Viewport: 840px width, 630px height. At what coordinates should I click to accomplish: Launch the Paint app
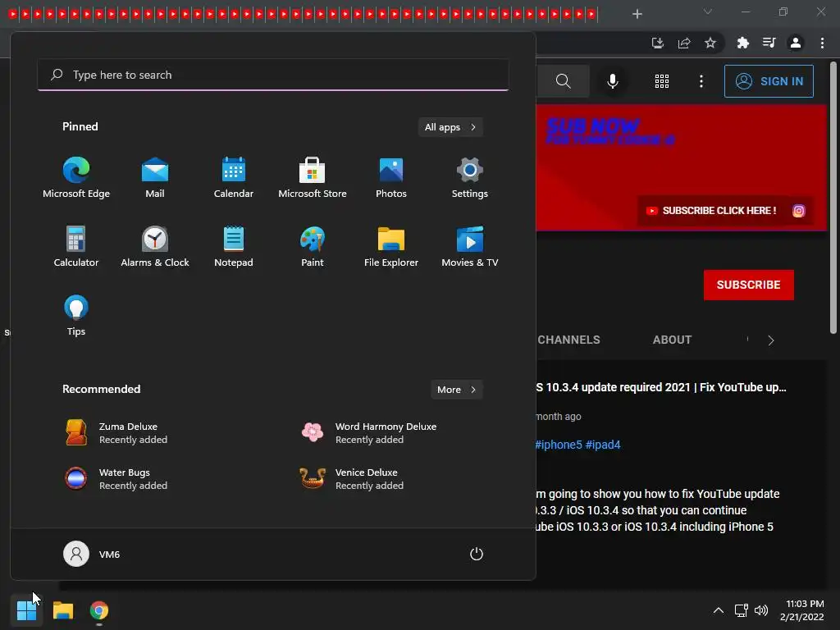coord(313,246)
